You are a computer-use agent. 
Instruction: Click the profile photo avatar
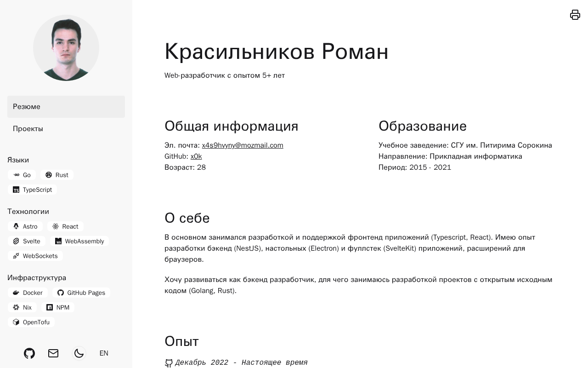tap(66, 48)
